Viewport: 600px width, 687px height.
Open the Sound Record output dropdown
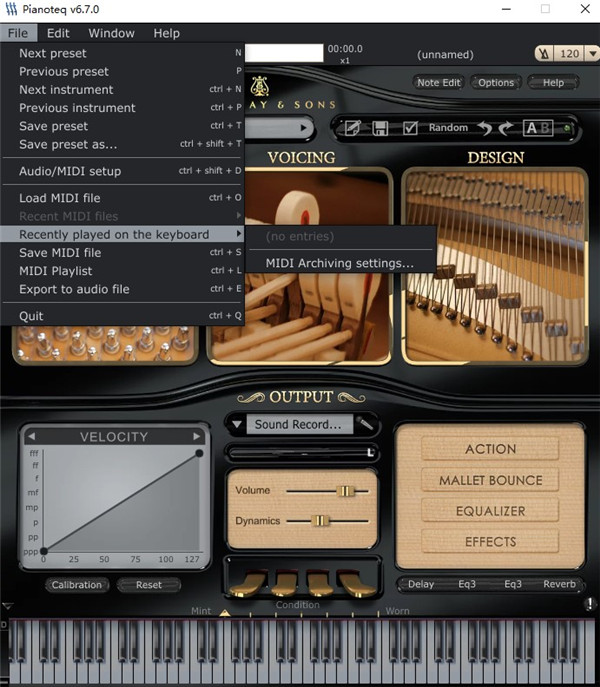point(236,424)
